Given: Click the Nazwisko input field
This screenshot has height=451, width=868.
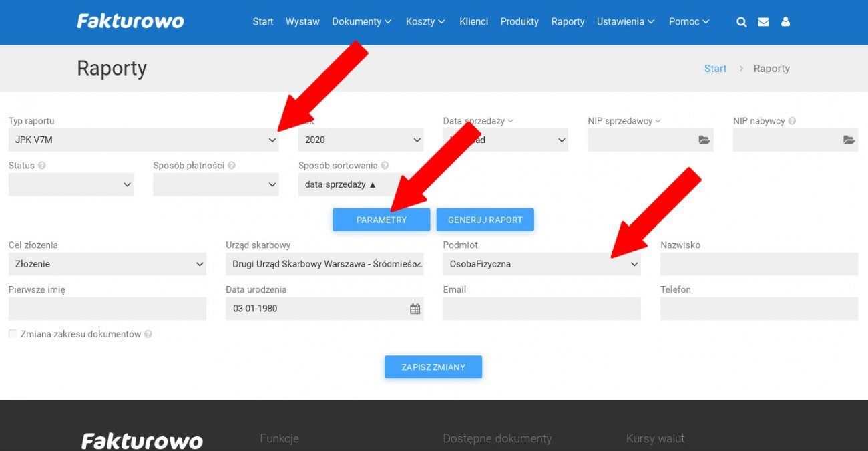Looking at the screenshot, I should [758, 264].
